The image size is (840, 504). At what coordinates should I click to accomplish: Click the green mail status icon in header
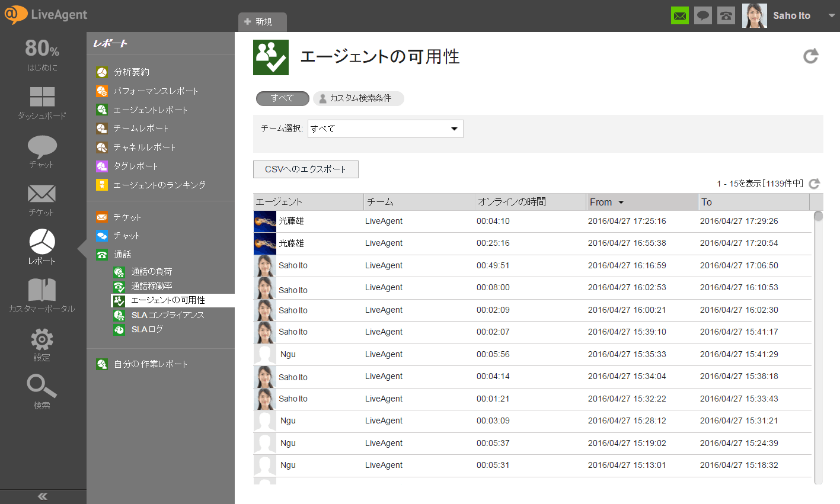(680, 16)
